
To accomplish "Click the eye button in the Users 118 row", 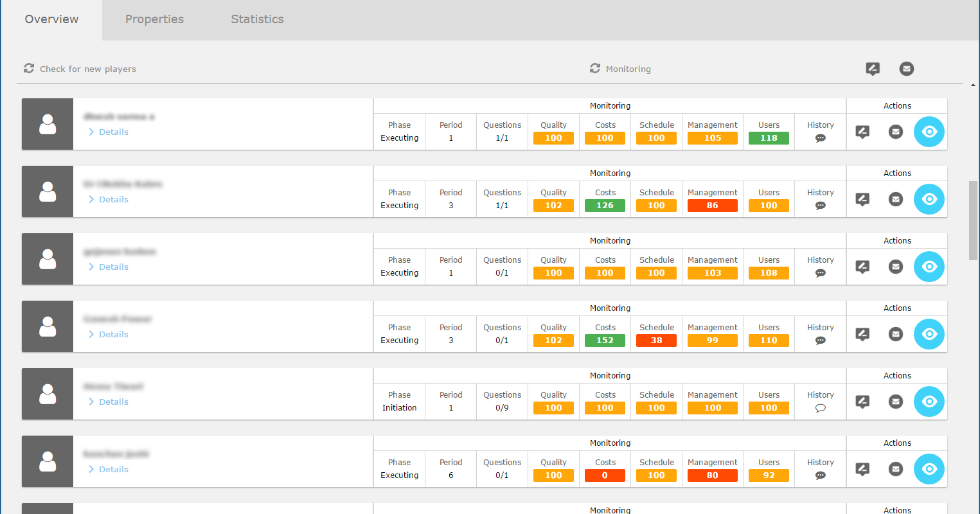I will pyautogui.click(x=929, y=132).
